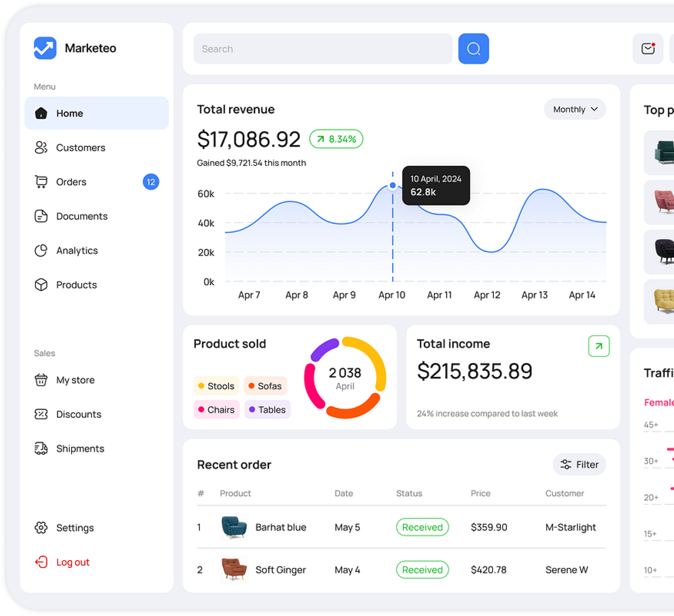This screenshot has height=616, width=674.
Task: Go to Home menu item
Action: pos(97,113)
